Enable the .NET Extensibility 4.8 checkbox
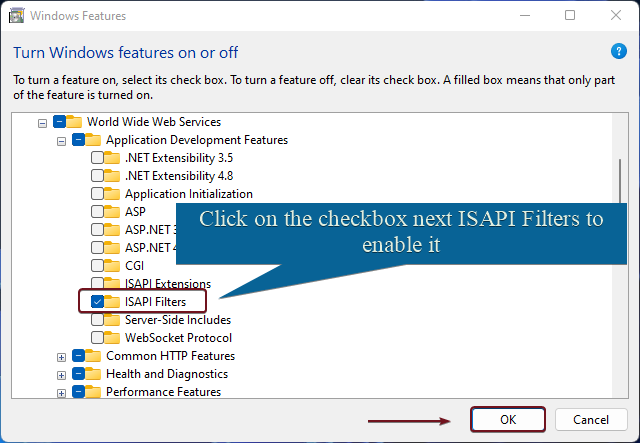 tap(97, 176)
